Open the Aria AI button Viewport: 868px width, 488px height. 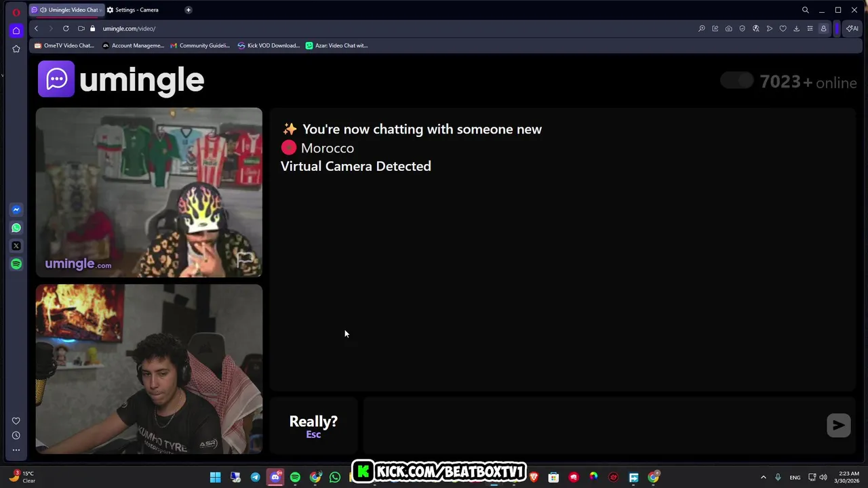coord(852,28)
